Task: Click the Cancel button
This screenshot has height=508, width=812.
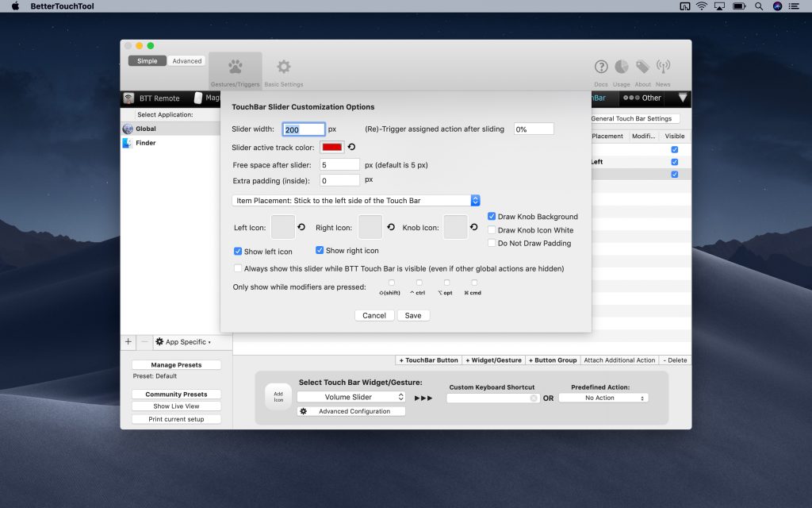Action: (x=374, y=315)
